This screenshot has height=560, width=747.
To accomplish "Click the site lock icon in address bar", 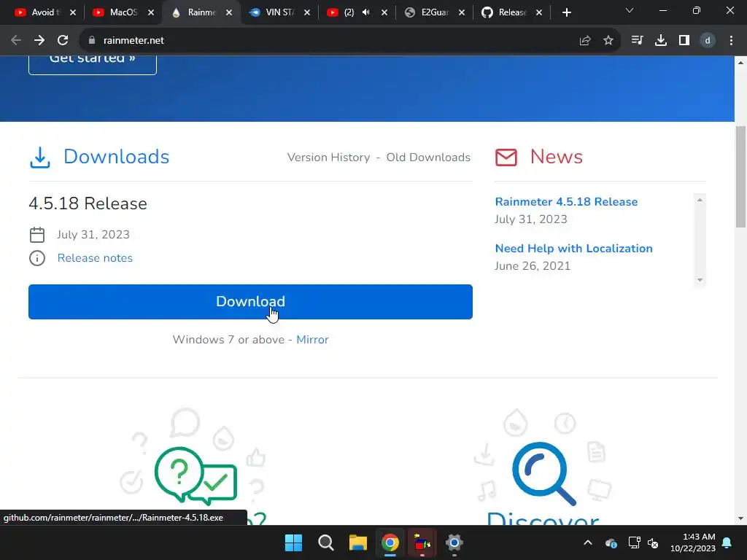I will 92,41.
